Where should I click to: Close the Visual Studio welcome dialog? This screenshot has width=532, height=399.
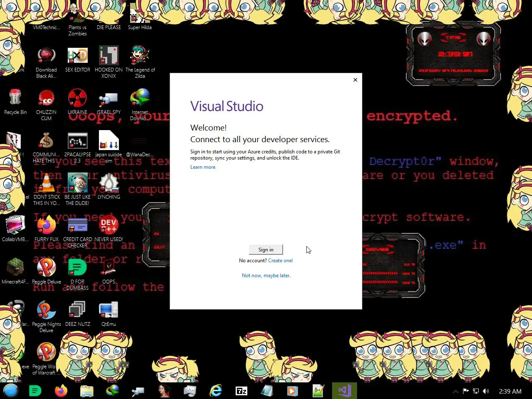pos(355,80)
